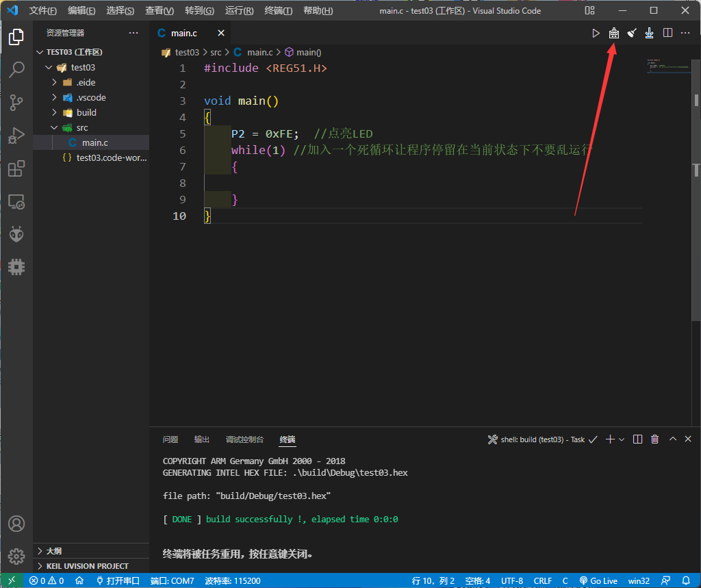701x588 pixels.
Task: Open editor More Actions ellipsis
Action: (685, 33)
